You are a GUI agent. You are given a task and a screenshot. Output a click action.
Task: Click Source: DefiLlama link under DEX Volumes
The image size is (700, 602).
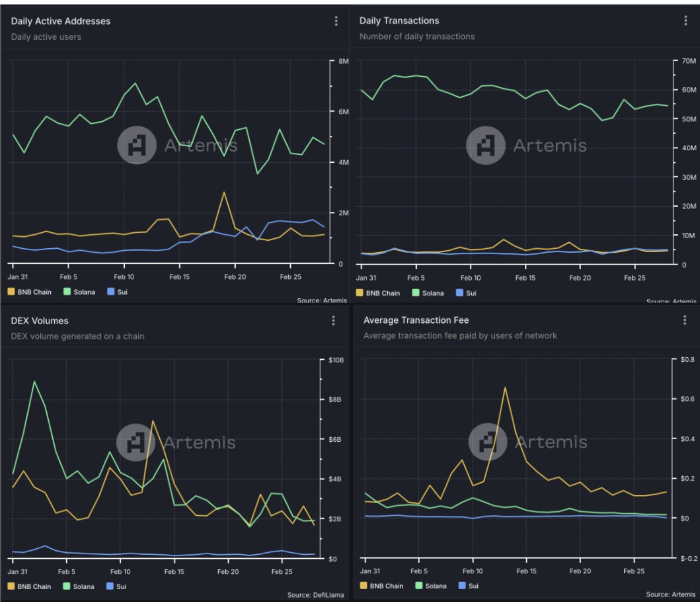point(315,595)
